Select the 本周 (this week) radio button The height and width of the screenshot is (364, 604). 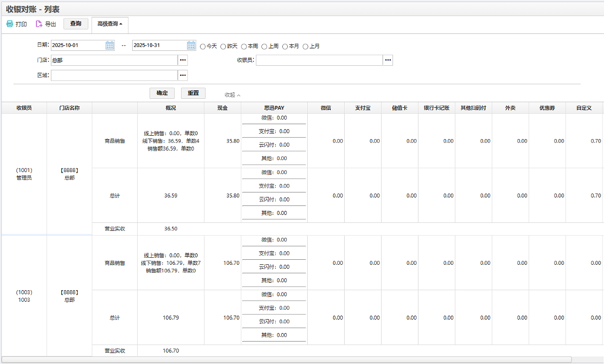point(244,46)
